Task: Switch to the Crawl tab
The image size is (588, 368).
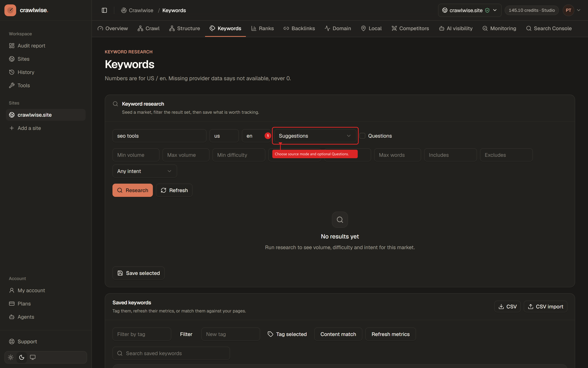Action: (x=148, y=29)
